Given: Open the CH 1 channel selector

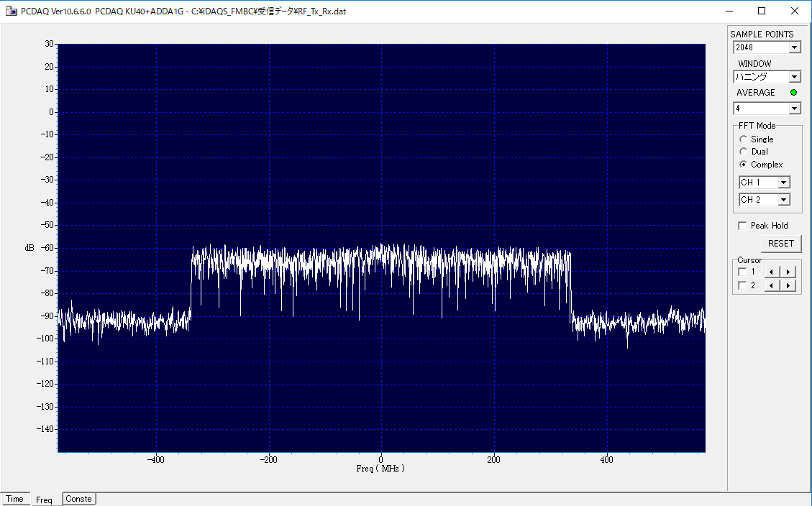Looking at the screenshot, I should tap(765, 182).
